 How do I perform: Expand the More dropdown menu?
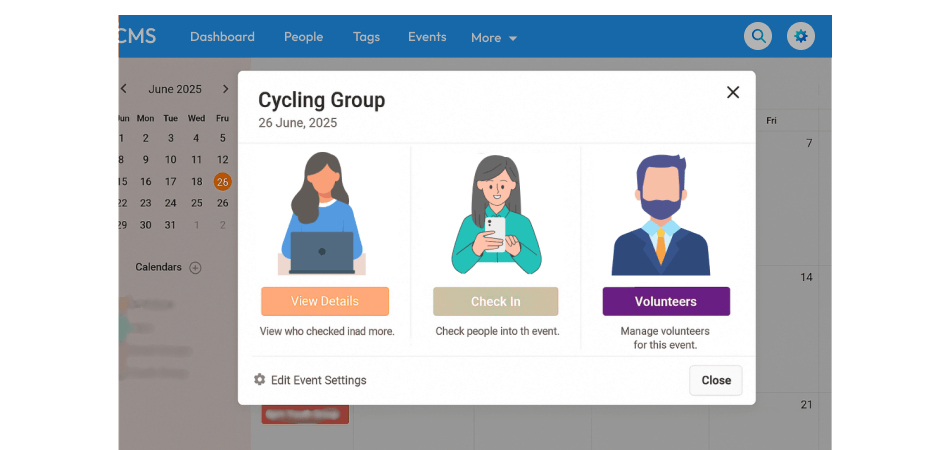(494, 38)
